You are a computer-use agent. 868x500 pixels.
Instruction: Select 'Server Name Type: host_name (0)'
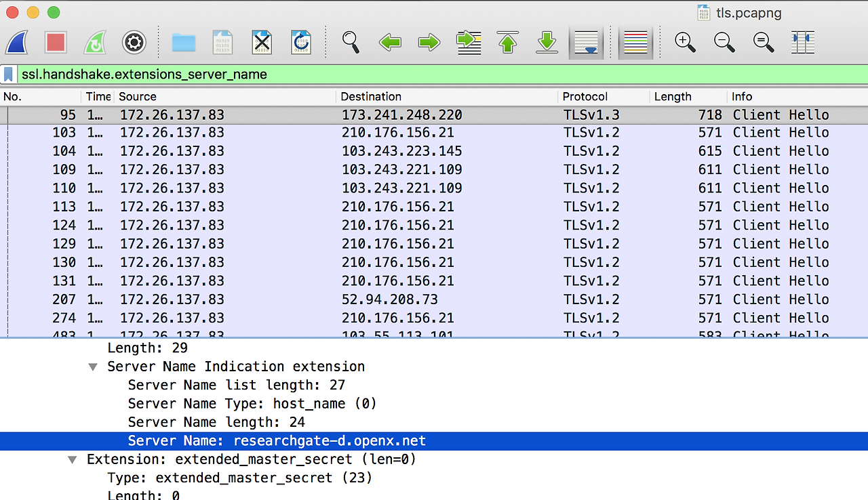click(x=434, y=404)
